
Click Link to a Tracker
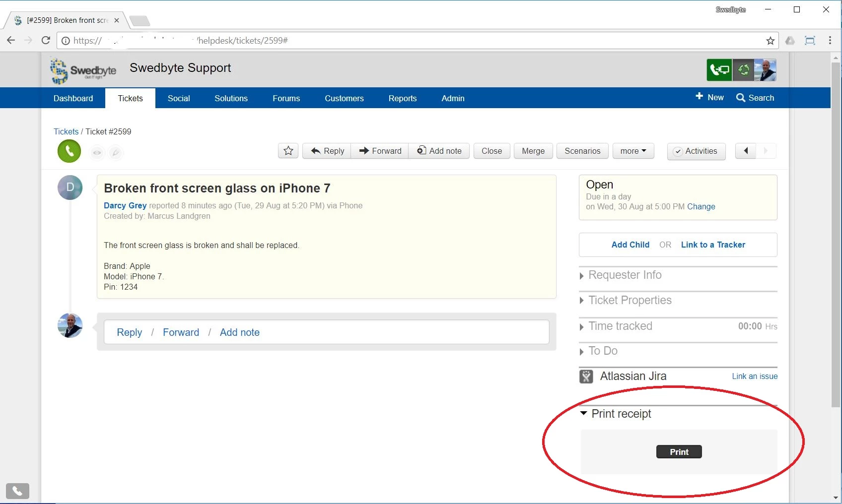(x=713, y=245)
